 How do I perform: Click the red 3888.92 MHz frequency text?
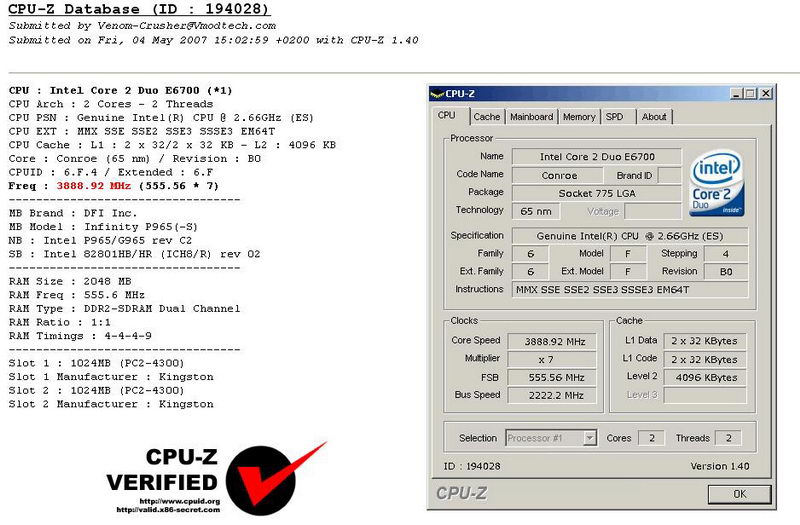(94, 186)
